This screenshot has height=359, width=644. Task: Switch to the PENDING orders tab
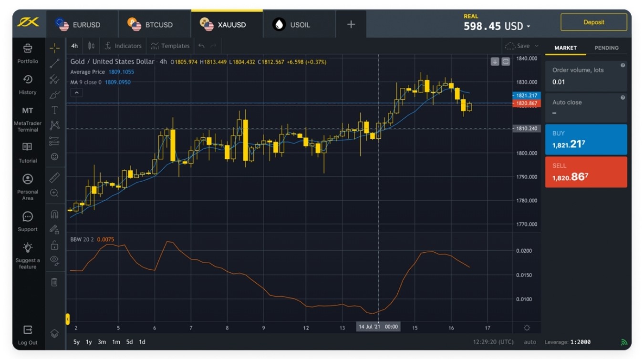click(606, 48)
